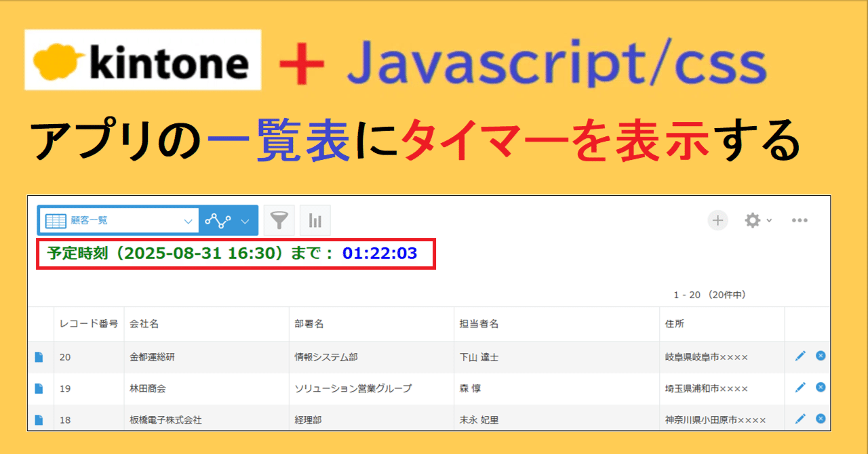Click record number 19 cell
Image resolution: width=868 pixels, height=454 pixels.
tap(89, 388)
